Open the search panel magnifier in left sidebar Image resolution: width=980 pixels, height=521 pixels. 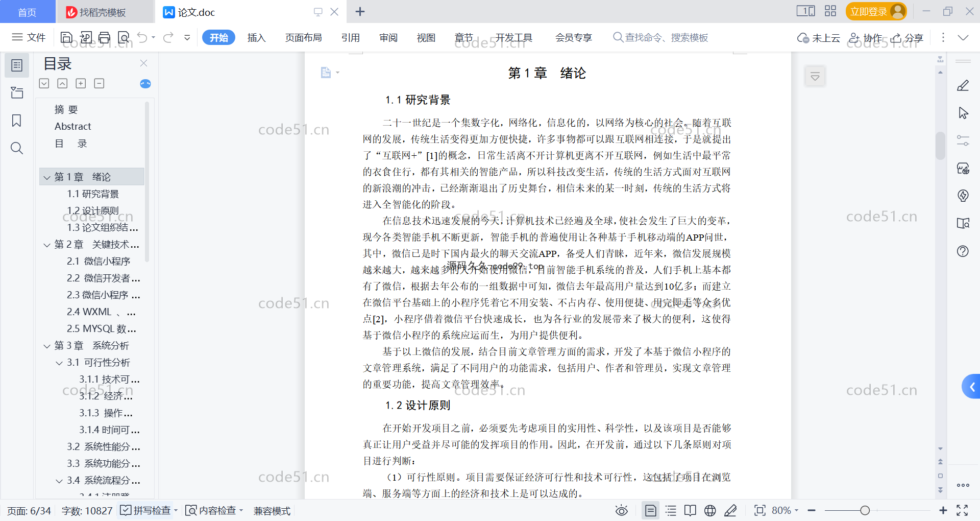click(17, 148)
